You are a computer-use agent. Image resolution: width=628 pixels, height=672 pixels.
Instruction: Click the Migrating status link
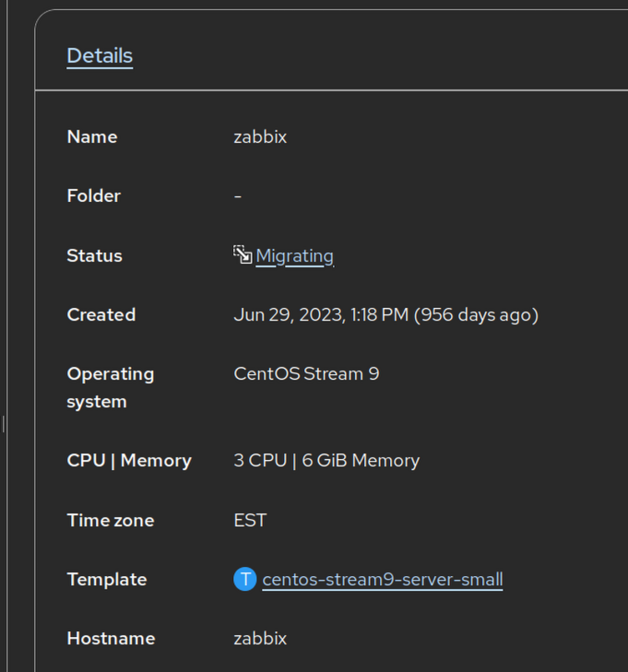point(294,255)
